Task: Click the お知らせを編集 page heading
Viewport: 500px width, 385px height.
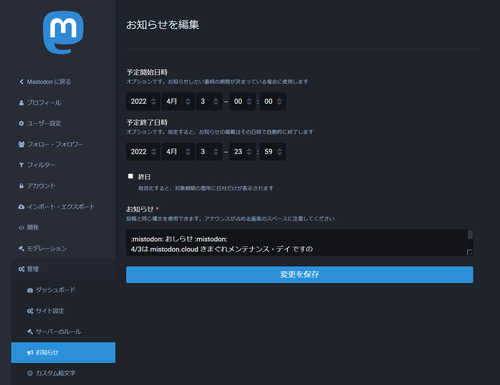Action: point(162,25)
